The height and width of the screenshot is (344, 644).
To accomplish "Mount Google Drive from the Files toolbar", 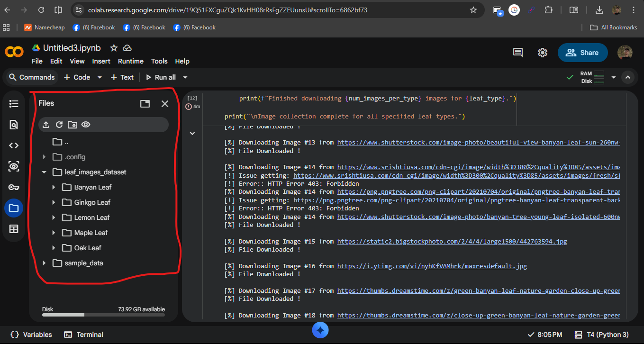I will 72,125.
